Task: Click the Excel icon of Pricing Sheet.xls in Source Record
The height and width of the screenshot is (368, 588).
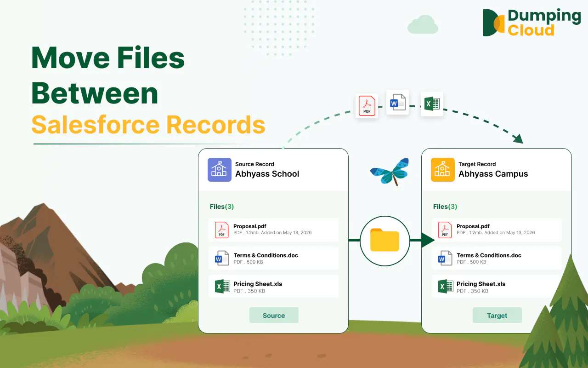Action: (x=222, y=287)
